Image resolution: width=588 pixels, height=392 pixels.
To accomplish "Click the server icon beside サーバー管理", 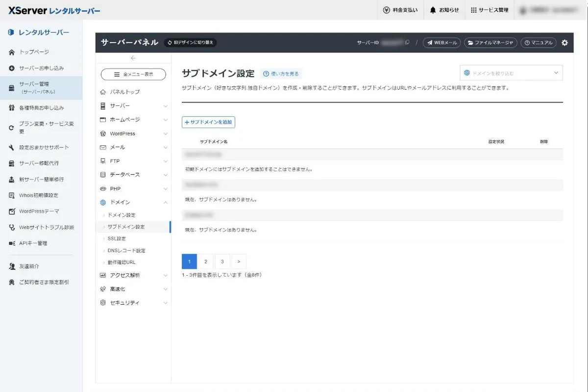I will (12, 88).
